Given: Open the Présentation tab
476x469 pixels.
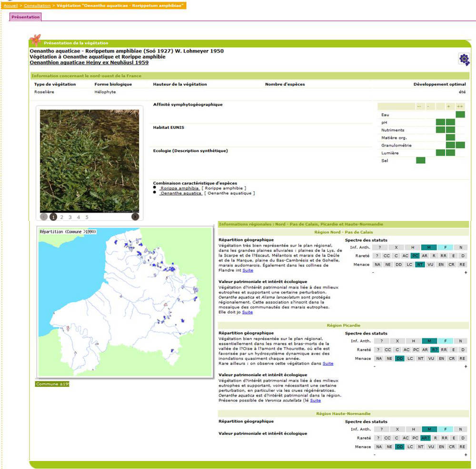Looking at the screenshot, I should click(x=25, y=17).
